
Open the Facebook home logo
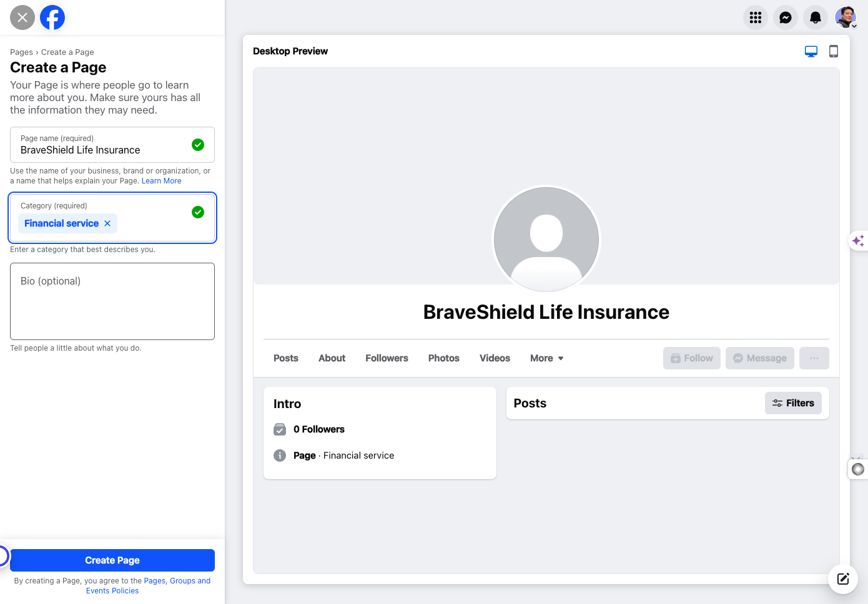(52, 17)
